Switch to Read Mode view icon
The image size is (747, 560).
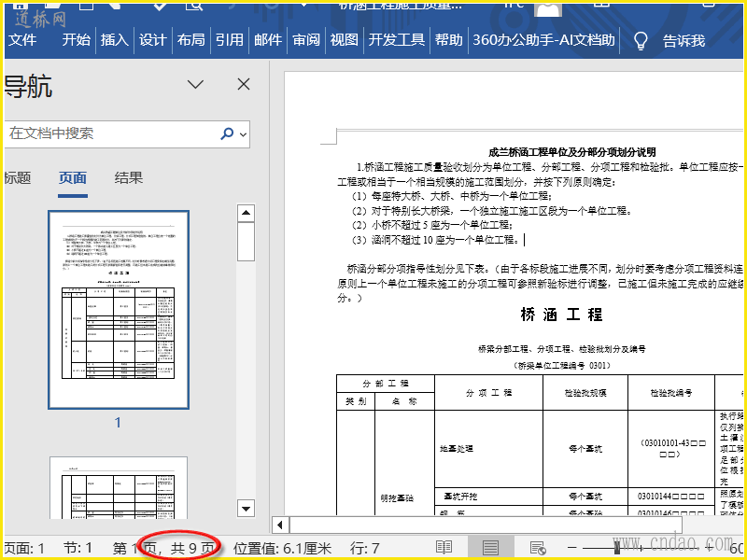click(444, 548)
